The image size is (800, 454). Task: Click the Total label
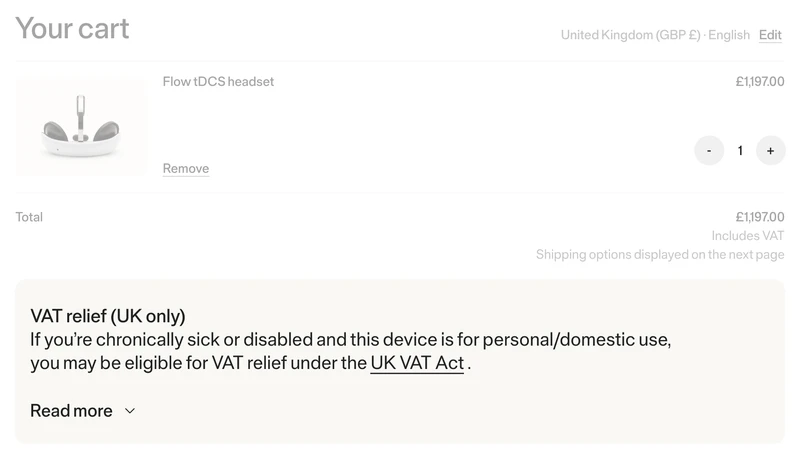click(x=29, y=217)
